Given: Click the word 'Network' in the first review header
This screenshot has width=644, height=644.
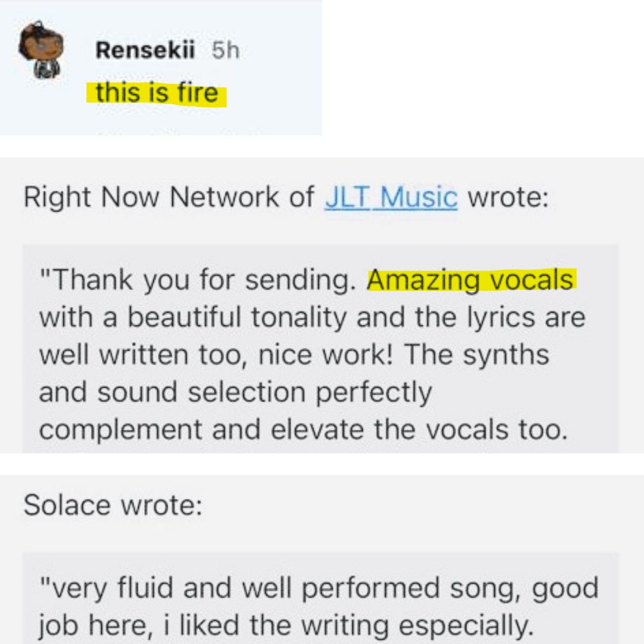Looking at the screenshot, I should [224, 197].
